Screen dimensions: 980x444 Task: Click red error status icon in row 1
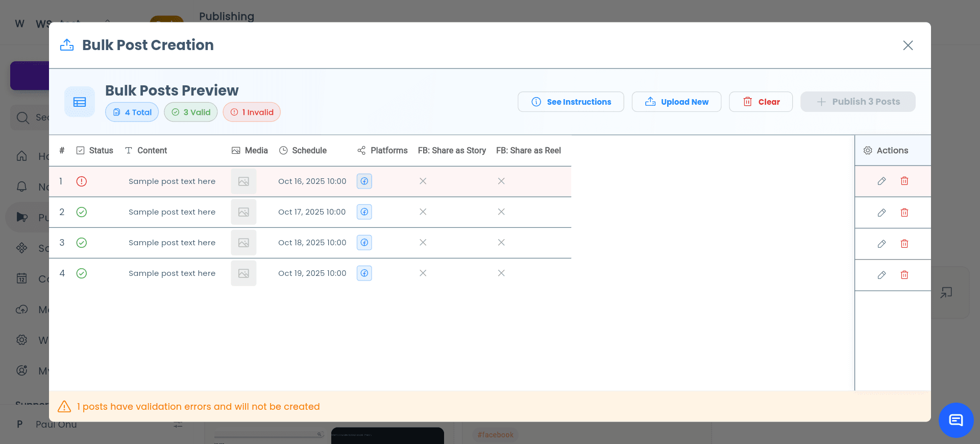pos(82,181)
